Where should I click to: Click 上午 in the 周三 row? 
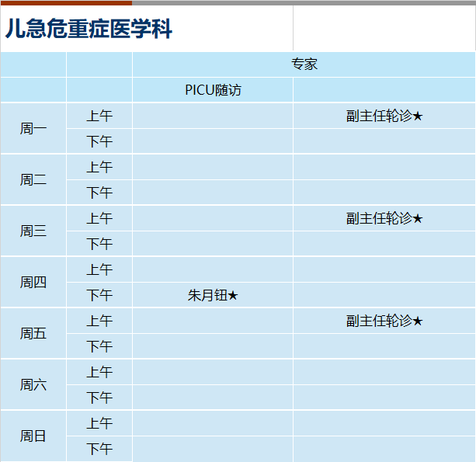pos(99,218)
